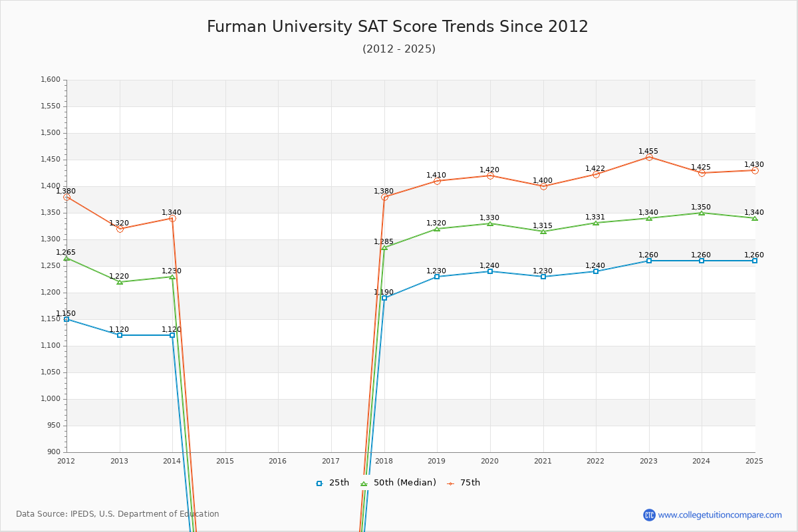Click the 2017 x-axis year label
The width and height of the screenshot is (798, 532).
coord(331,461)
